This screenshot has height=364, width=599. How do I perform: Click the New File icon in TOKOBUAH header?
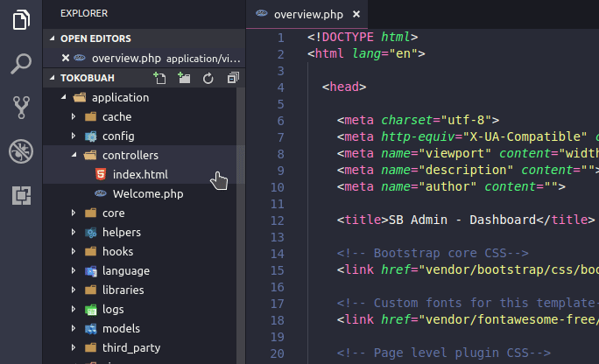(x=159, y=78)
